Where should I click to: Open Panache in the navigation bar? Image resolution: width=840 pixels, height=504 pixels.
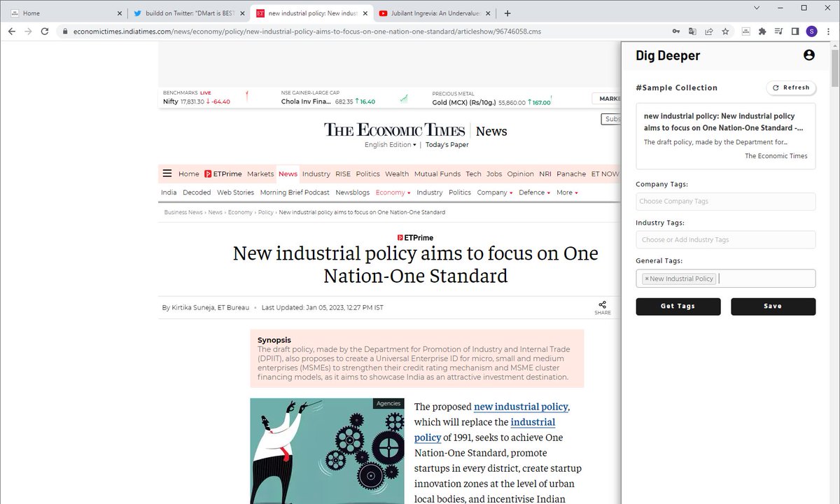571,174
